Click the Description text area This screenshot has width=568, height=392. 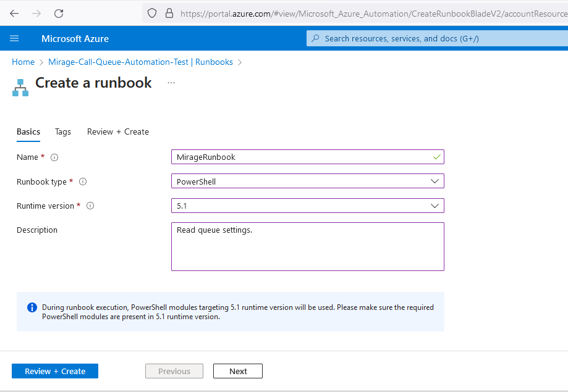(x=308, y=246)
